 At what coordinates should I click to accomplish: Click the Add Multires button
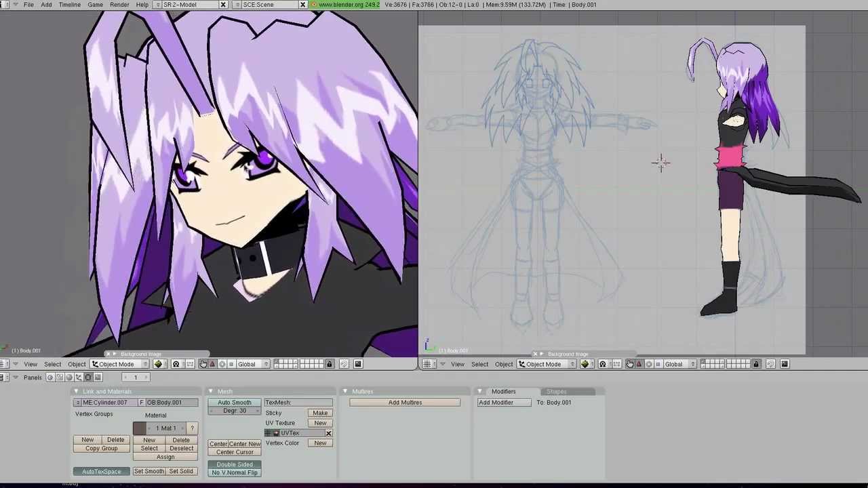pos(405,403)
